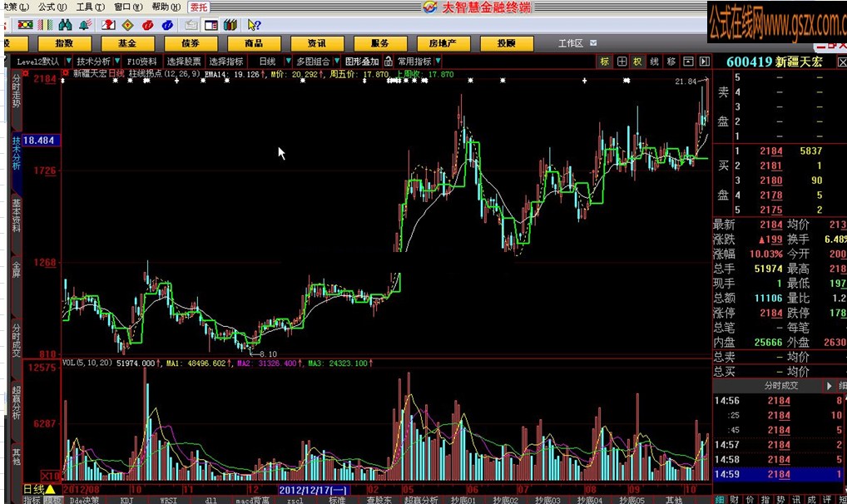This screenshot has height=504, width=847.
Task: Click the 投顾 yellow button
Action: tap(507, 43)
